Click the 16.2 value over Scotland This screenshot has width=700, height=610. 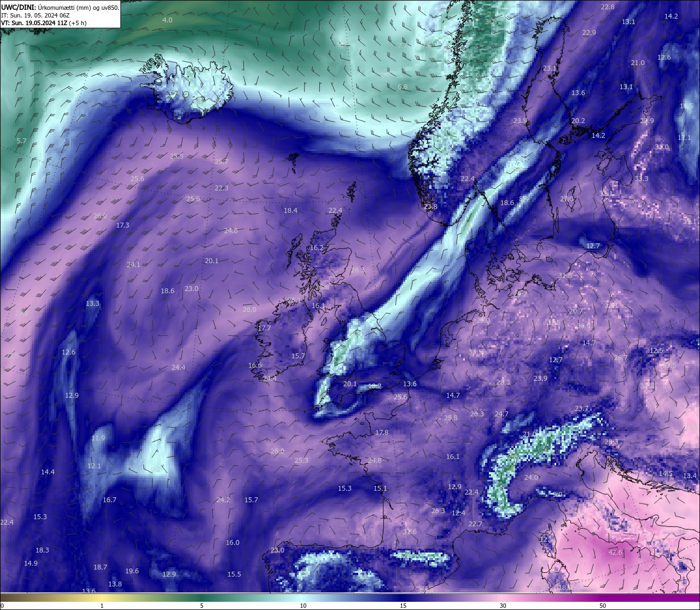point(317,247)
